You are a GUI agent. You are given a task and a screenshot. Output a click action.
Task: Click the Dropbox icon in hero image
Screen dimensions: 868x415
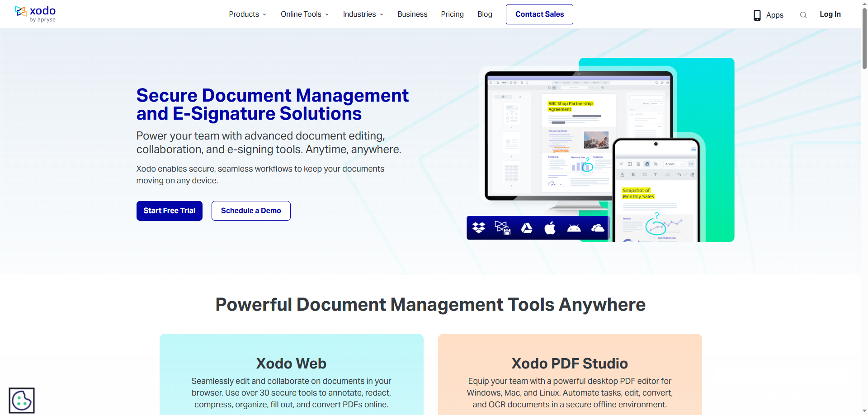(479, 228)
